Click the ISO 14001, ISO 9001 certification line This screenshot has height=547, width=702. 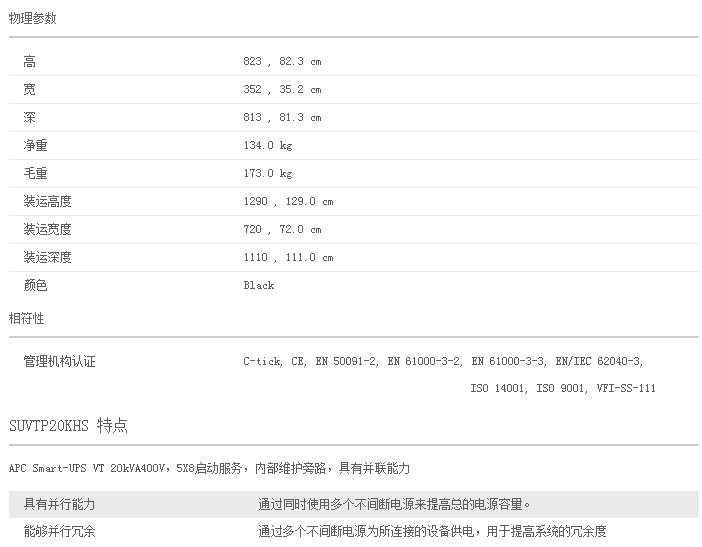(x=562, y=388)
